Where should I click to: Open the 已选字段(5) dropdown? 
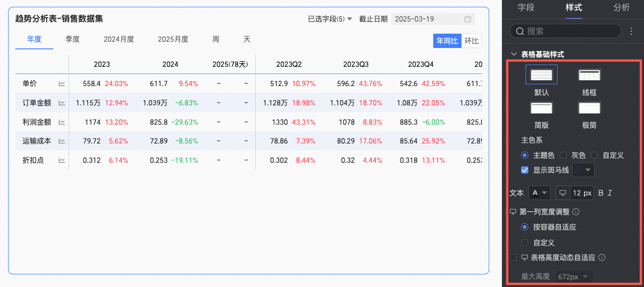(x=330, y=19)
